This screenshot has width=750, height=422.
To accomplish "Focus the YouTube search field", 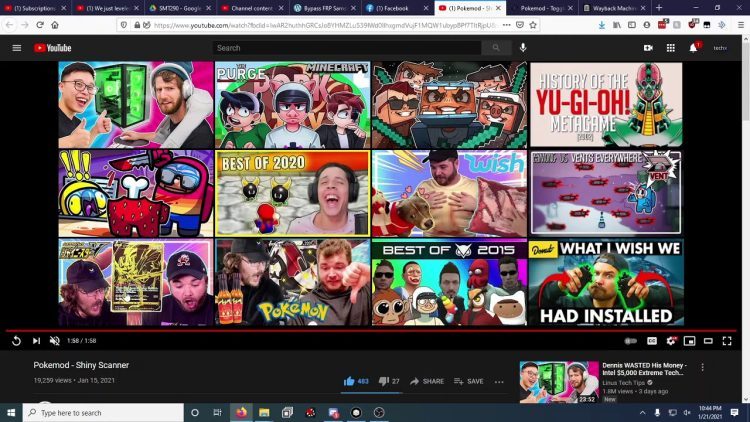I will tap(347, 48).
